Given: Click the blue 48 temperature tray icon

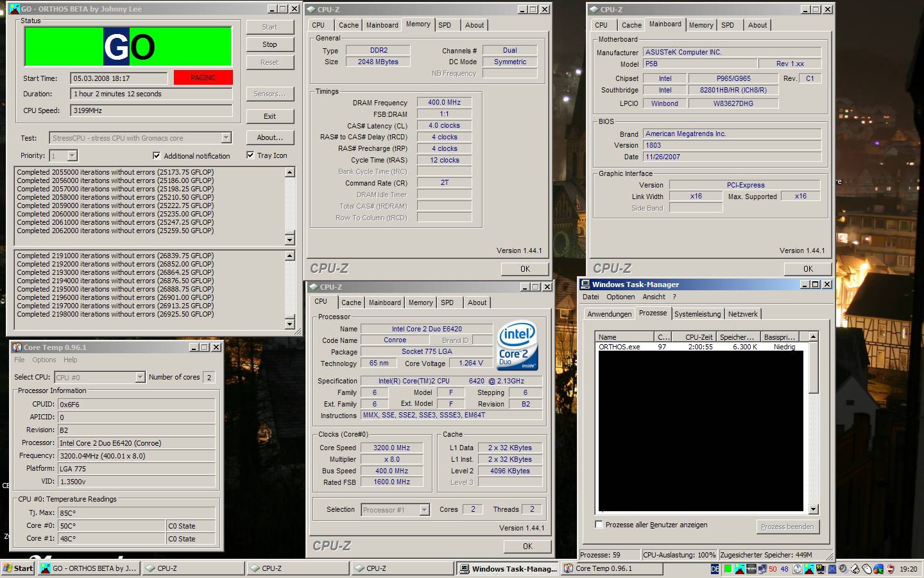Looking at the screenshot, I should pos(784,569).
